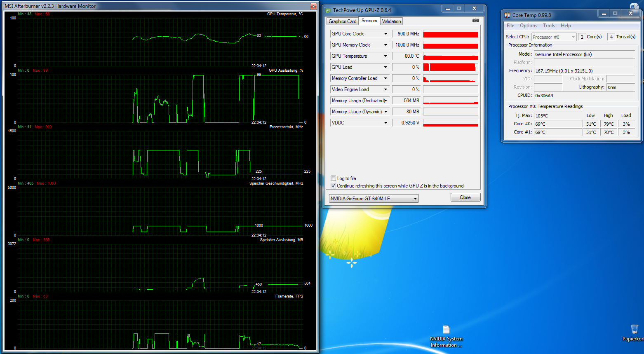644x354 pixels.
Task: Expand the Memory Usage (Dedicated) dropdown
Action: pos(386,101)
